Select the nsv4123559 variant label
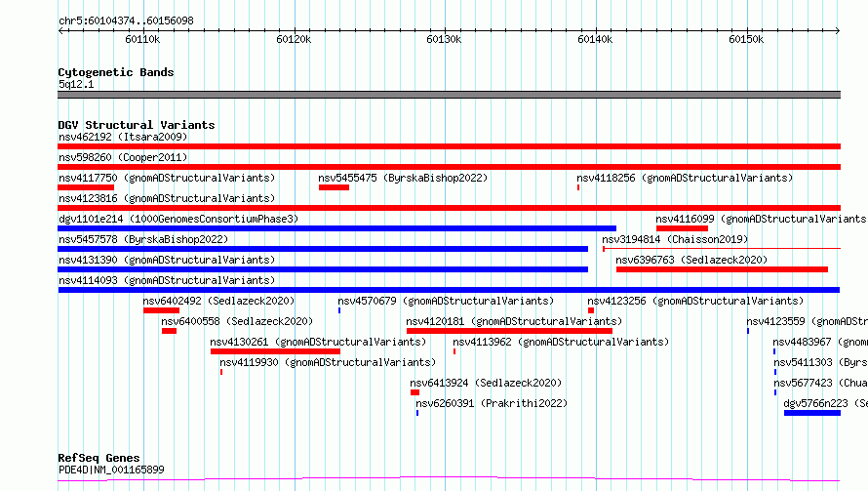 [808, 321]
